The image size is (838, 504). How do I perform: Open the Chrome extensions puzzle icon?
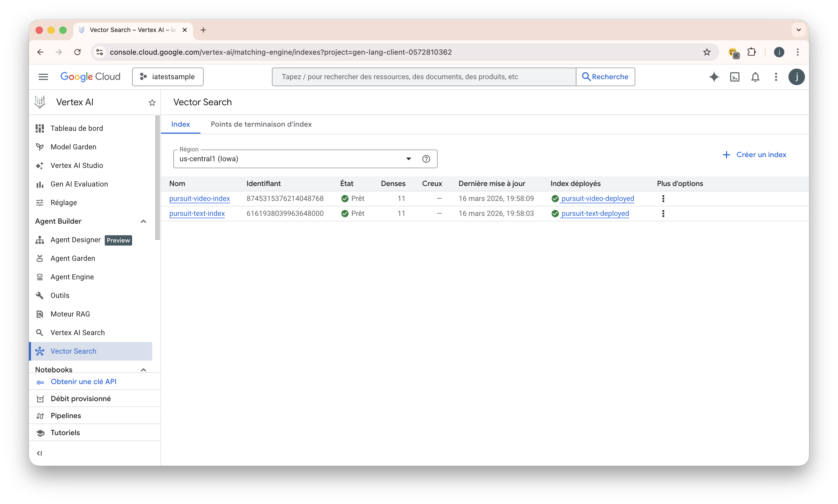[751, 52]
